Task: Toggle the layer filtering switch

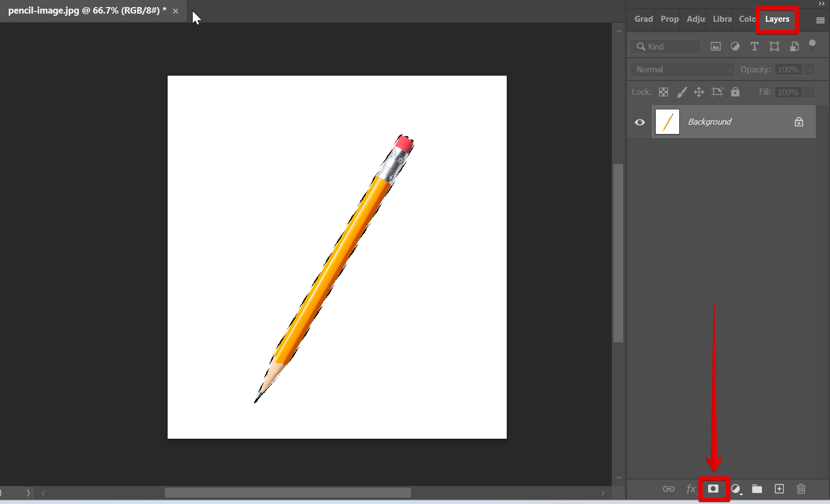Action: [x=812, y=46]
